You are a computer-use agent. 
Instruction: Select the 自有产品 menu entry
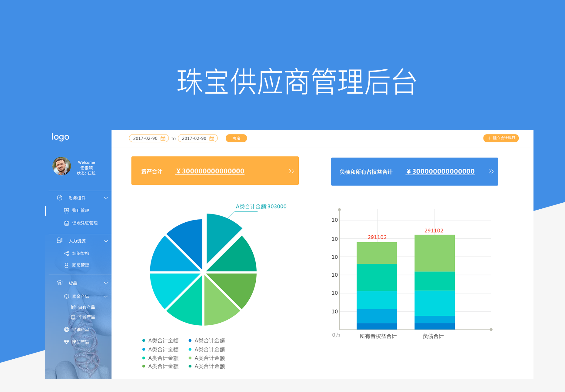click(86, 307)
